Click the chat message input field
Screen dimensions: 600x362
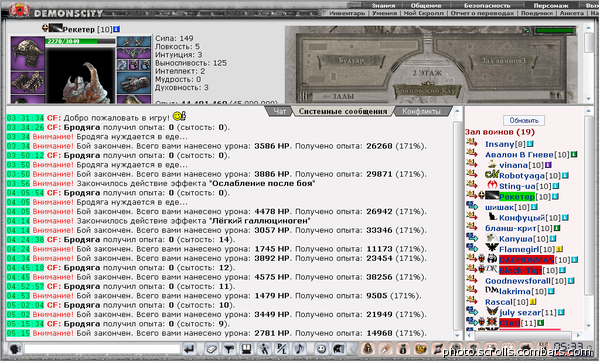pos(102,349)
